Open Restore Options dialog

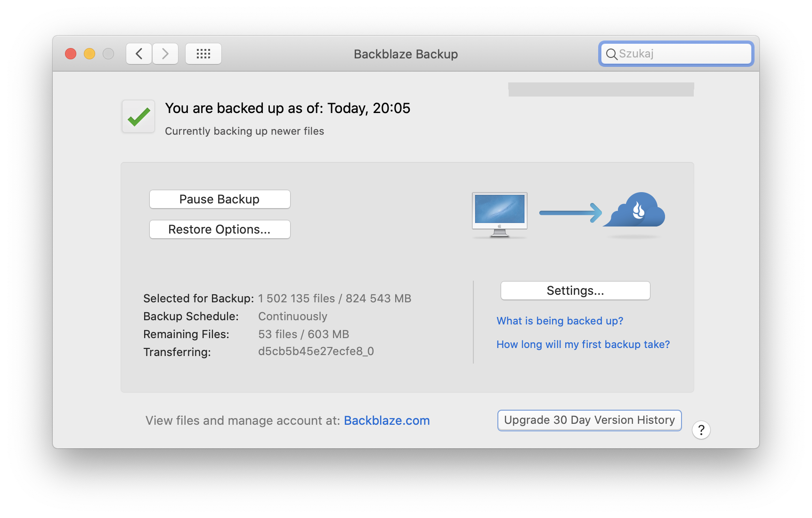pos(219,229)
